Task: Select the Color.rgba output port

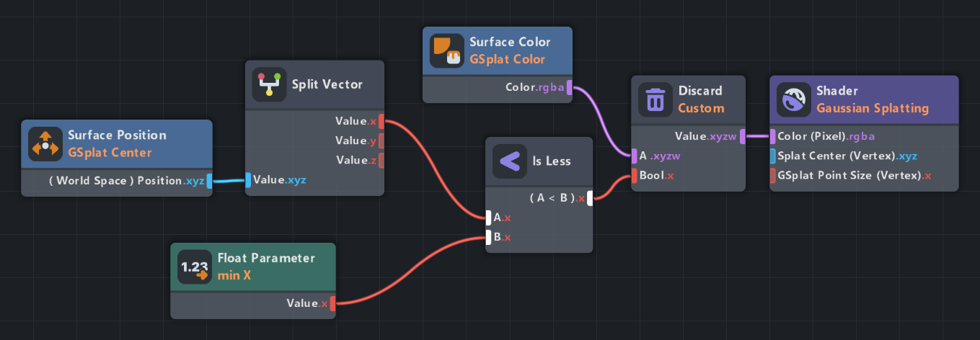Action: [570, 88]
